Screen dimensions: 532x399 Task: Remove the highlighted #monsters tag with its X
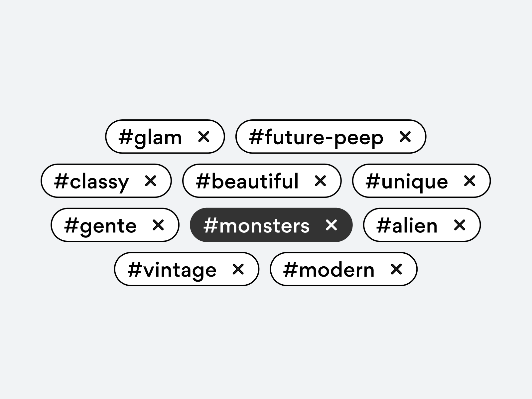click(332, 225)
